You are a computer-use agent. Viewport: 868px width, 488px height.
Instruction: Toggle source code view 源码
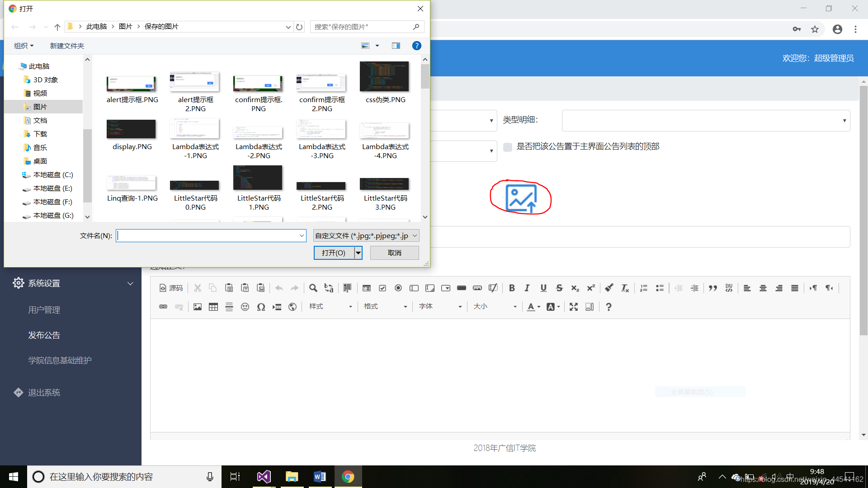pyautogui.click(x=171, y=288)
